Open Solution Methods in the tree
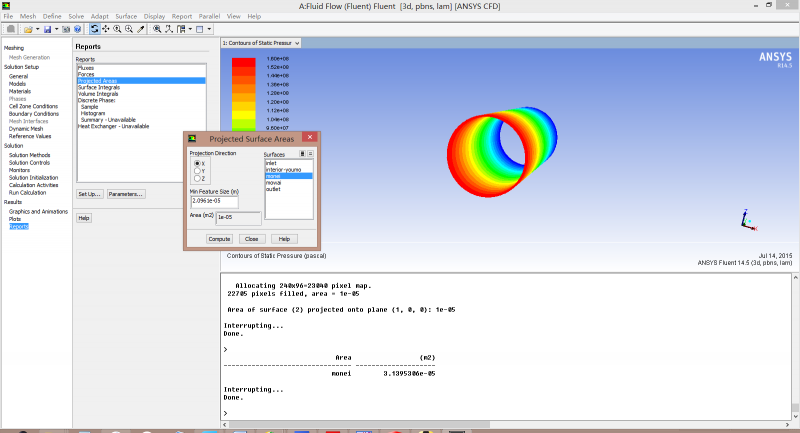The height and width of the screenshot is (433, 800). (30, 155)
